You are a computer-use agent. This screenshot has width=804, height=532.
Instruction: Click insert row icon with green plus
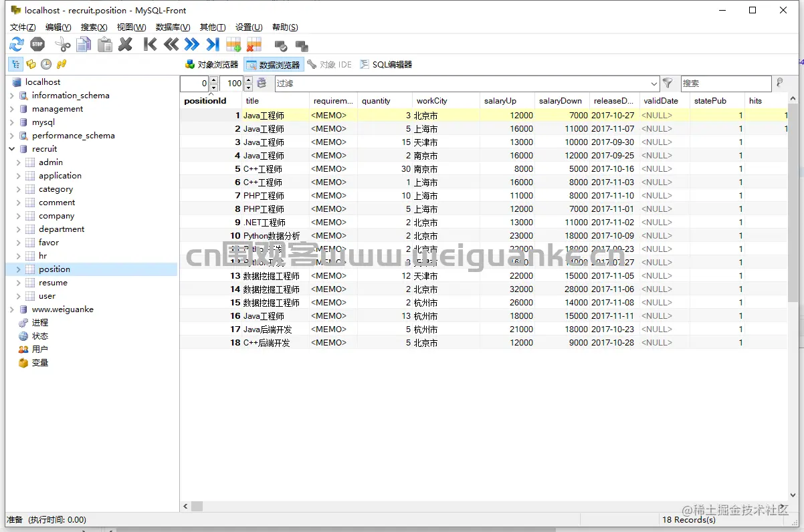233,45
